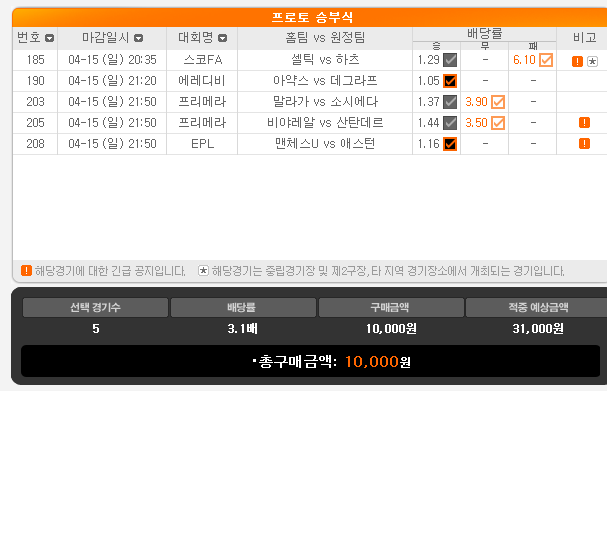Click the 총구매금액 10,000원 total bar
The height and width of the screenshot is (550, 615).
(x=311, y=362)
